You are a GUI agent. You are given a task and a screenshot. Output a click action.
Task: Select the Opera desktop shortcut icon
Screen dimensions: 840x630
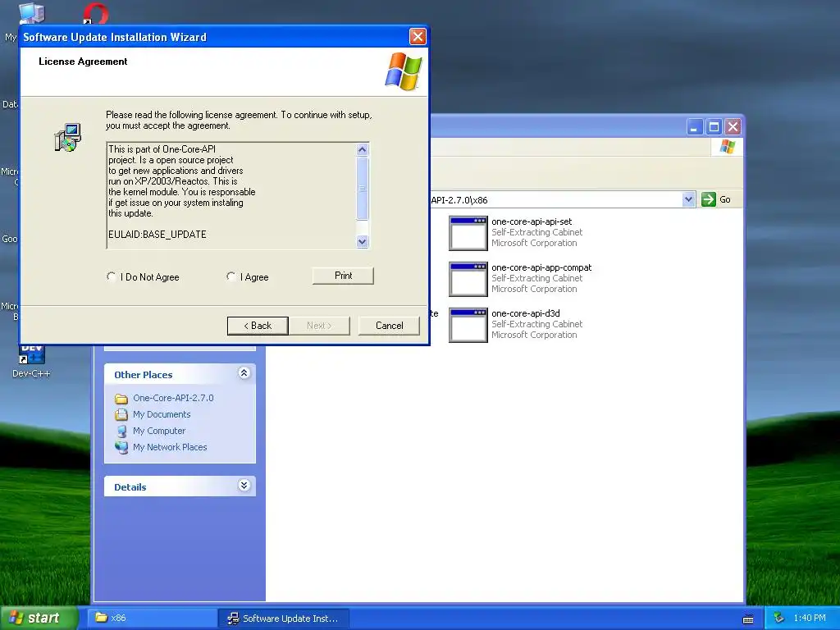click(x=95, y=13)
